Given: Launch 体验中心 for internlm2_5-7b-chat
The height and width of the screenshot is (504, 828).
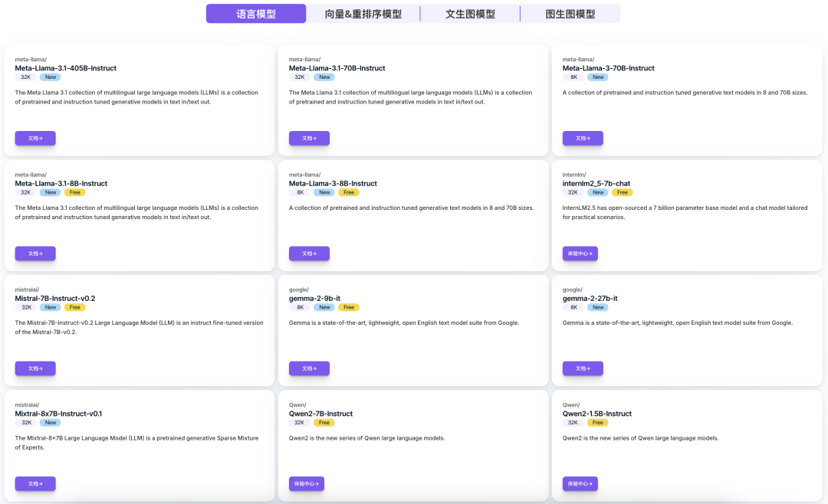Looking at the screenshot, I should click(580, 254).
